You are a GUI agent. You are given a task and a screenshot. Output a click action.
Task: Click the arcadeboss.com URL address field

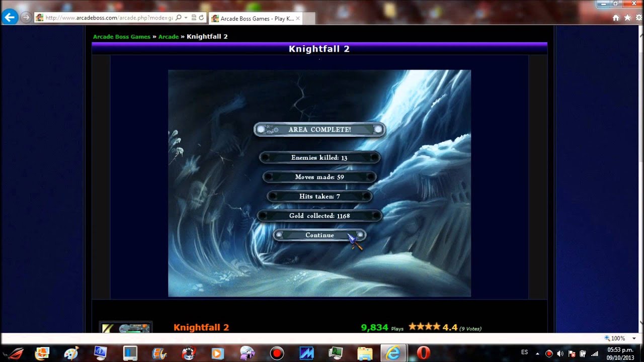tap(109, 18)
